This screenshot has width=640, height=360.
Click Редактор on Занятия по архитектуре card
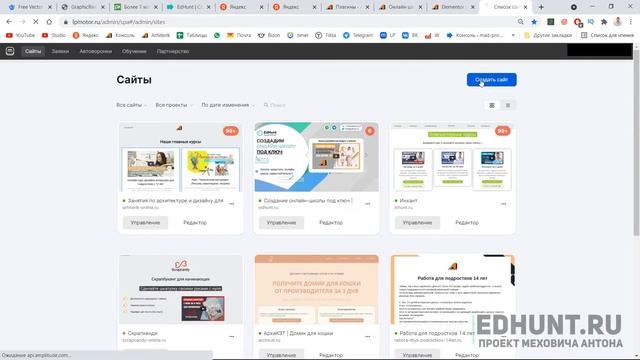pos(195,222)
